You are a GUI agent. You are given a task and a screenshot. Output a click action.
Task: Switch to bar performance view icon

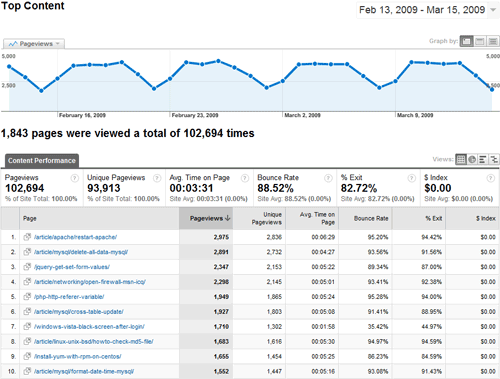coord(482,159)
